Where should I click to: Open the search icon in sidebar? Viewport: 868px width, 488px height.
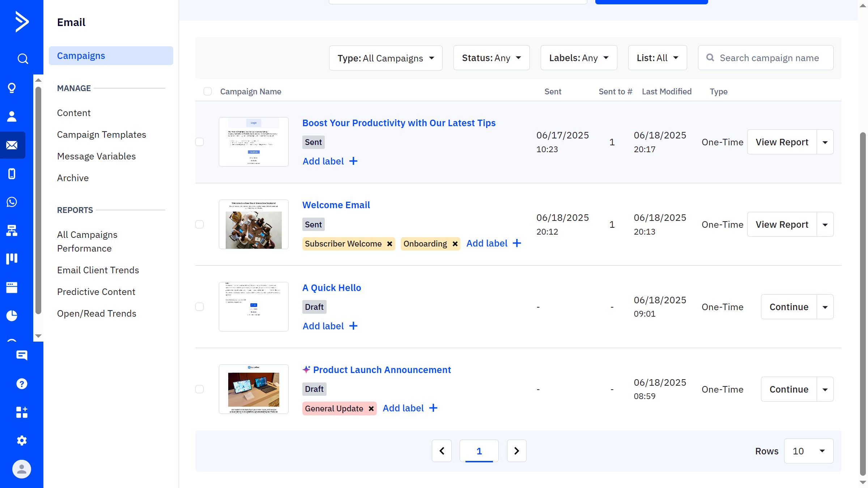point(22,59)
